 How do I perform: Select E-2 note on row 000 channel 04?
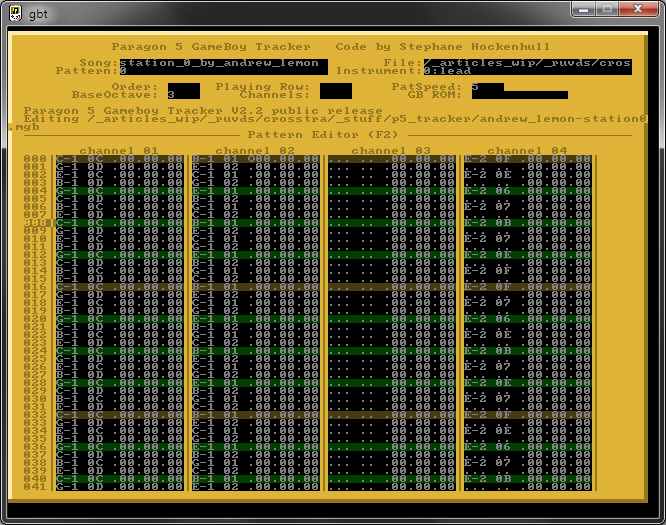[475, 159]
